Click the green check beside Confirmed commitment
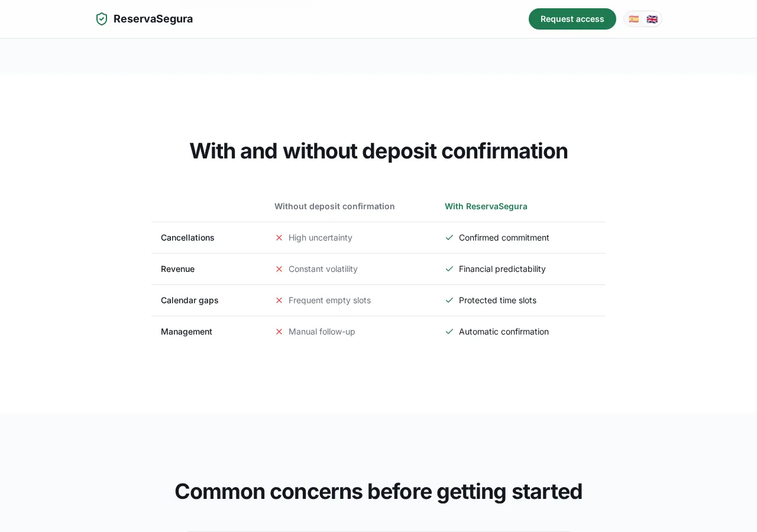Screen dimensions: 757x532 449,238
